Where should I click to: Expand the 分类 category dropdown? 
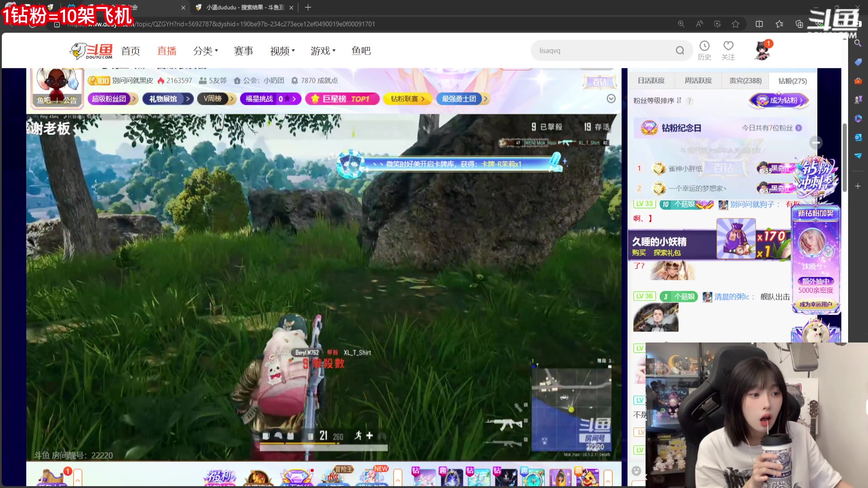(x=206, y=51)
